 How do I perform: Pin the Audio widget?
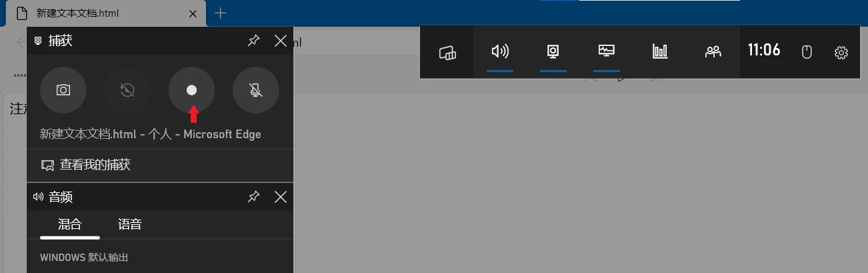pos(253,196)
